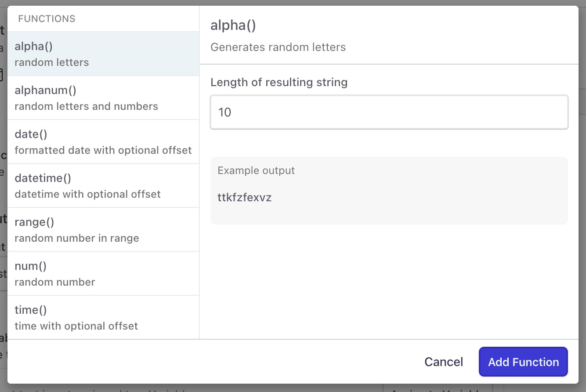
Task: Cancel the function dialog
Action: (x=444, y=362)
